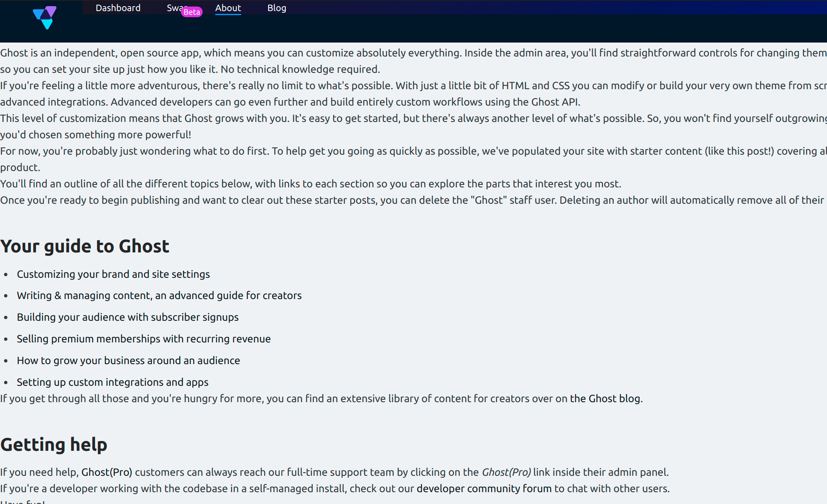Follow the Ghost blog link
The height and width of the screenshot is (504, 827).
click(x=605, y=398)
